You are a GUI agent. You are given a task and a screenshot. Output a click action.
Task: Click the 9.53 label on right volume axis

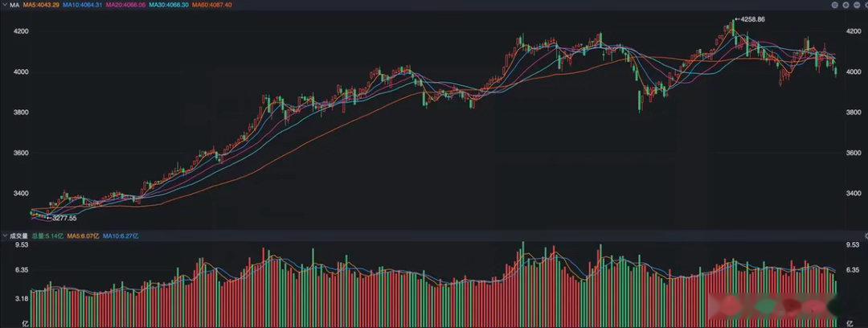click(853, 244)
